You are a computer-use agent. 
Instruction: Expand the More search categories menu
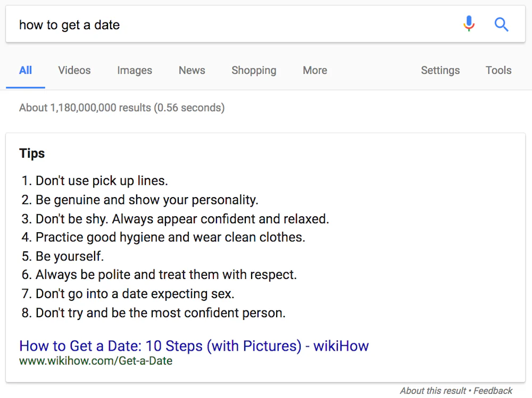pyautogui.click(x=315, y=70)
